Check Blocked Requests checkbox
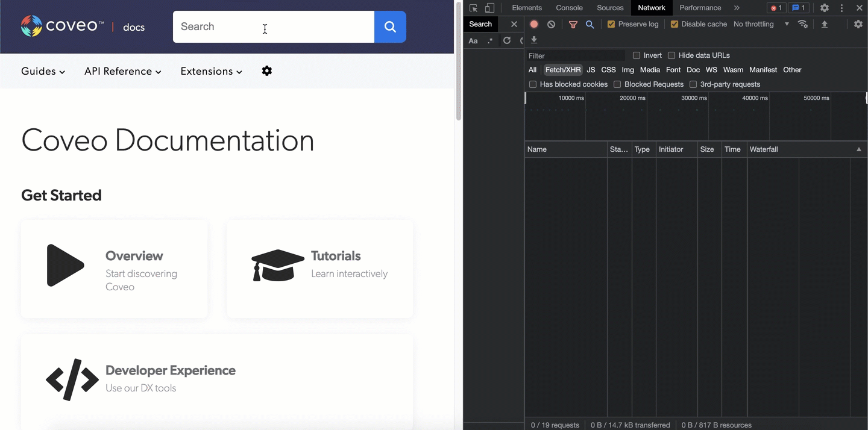 pos(617,84)
